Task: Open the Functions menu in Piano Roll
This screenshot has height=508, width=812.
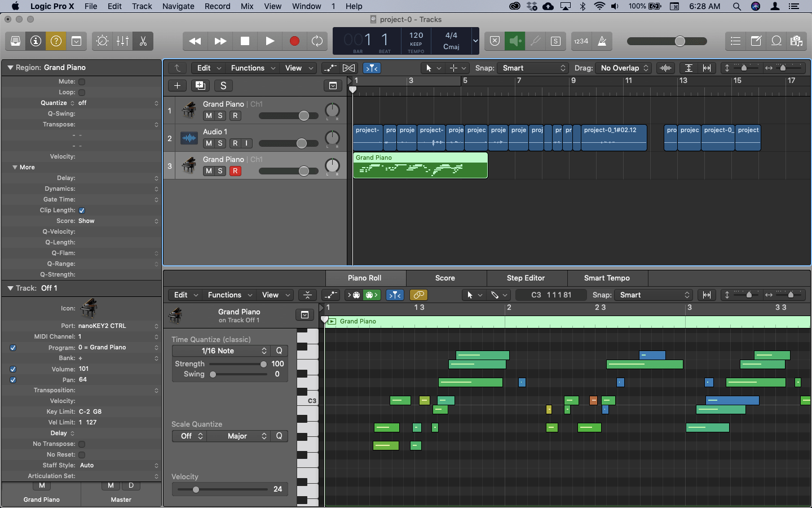Action: [x=225, y=295]
